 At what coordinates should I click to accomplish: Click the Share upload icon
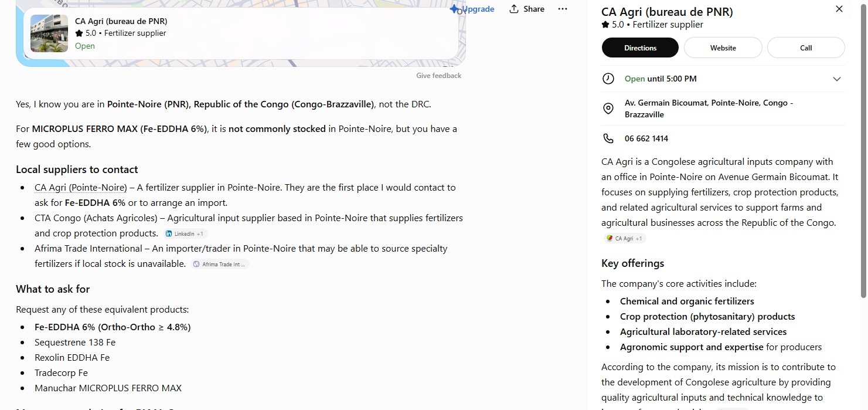click(x=514, y=9)
